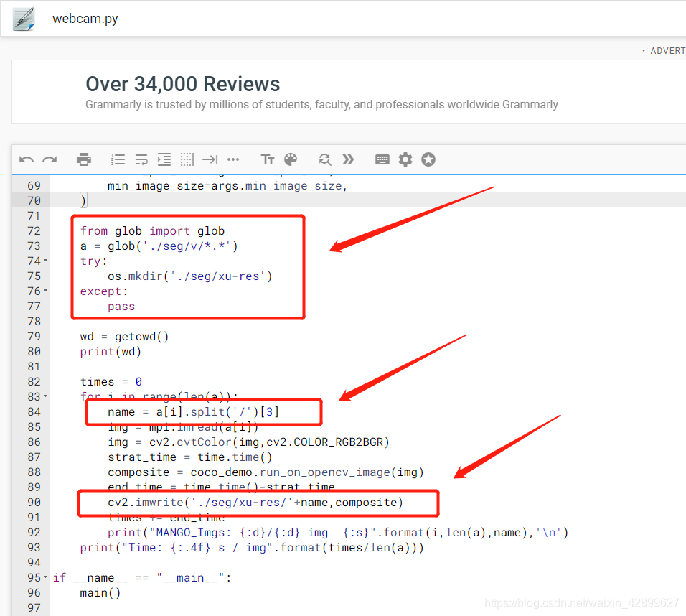
Task: Open theme palette icon
Action: coord(291,159)
